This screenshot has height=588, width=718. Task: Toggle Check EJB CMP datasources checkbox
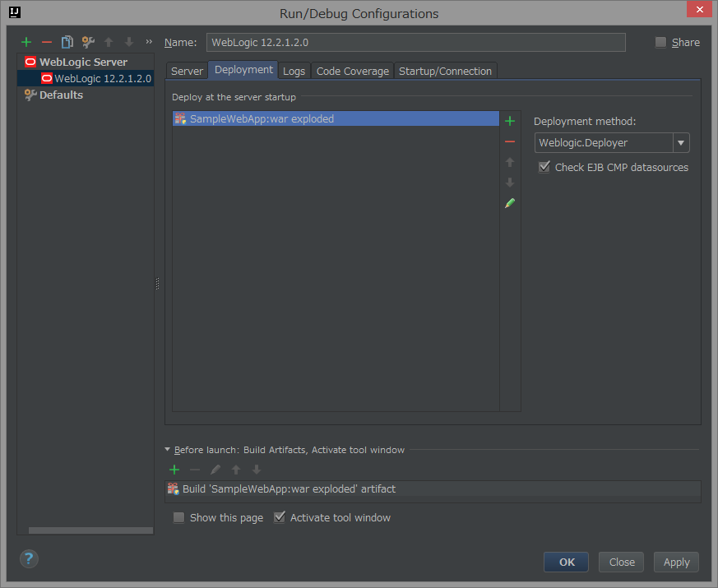pyautogui.click(x=544, y=167)
